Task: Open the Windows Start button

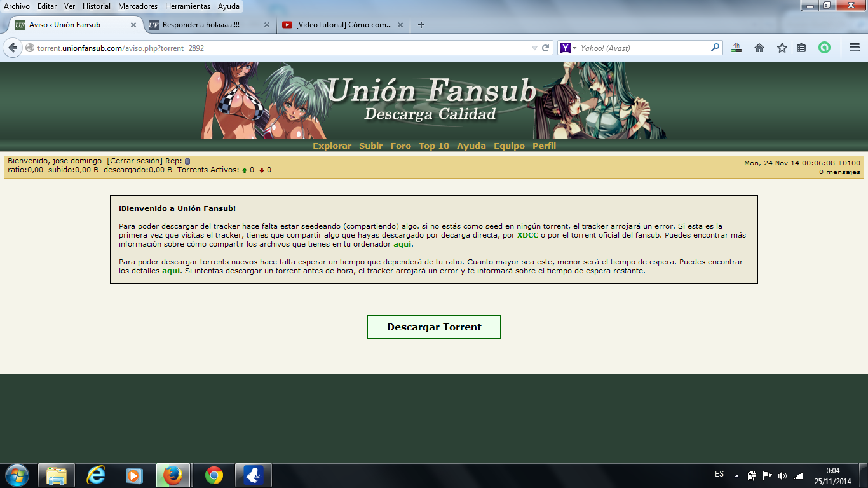Action: click(x=17, y=475)
